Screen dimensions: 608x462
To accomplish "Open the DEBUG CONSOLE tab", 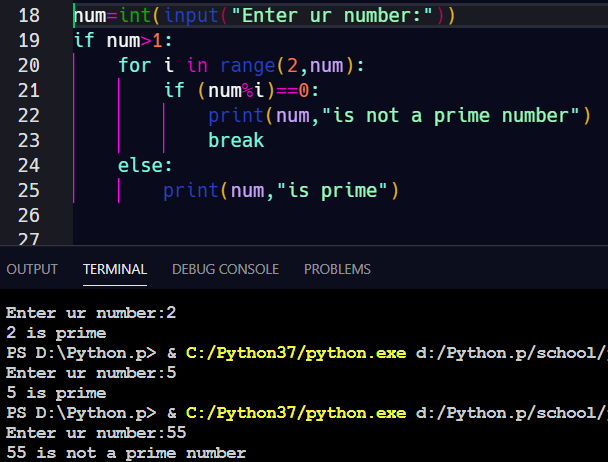I will click(225, 269).
